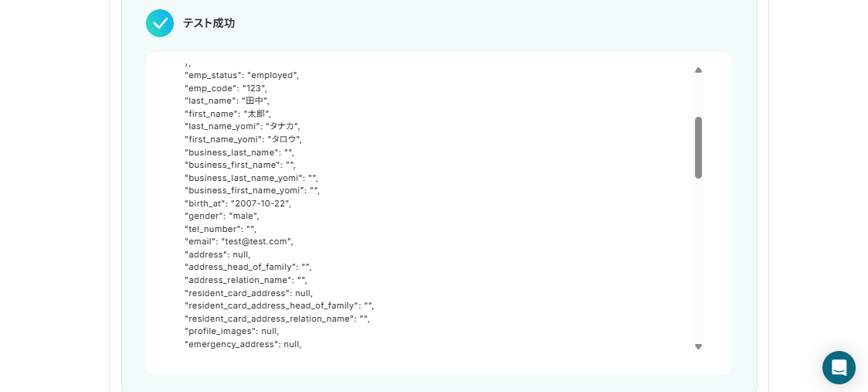Open the chat support bubble icon

click(839, 367)
